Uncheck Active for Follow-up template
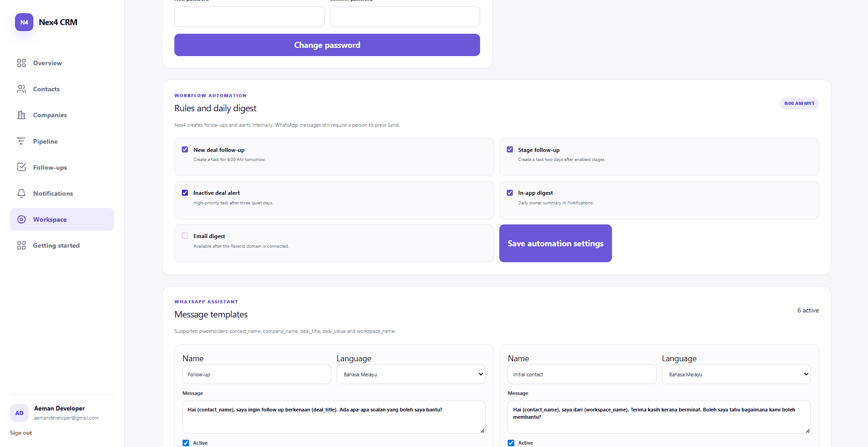The width and height of the screenshot is (868, 447). pyautogui.click(x=186, y=443)
